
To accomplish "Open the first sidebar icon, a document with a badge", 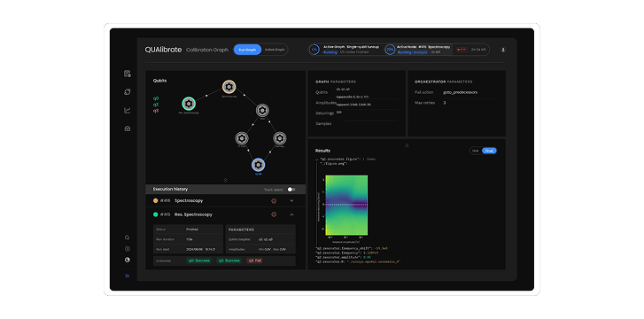I will [x=128, y=74].
